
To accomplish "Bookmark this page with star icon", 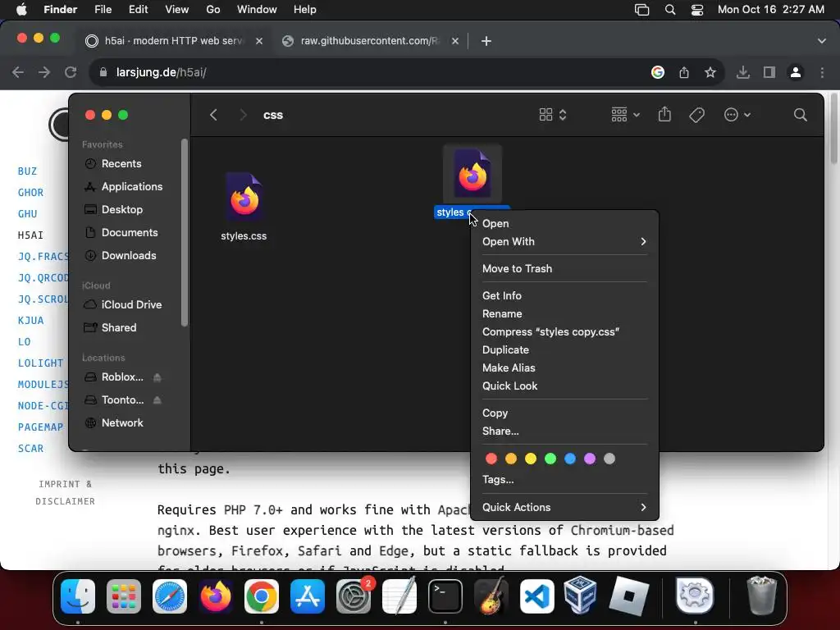I will (x=710, y=72).
